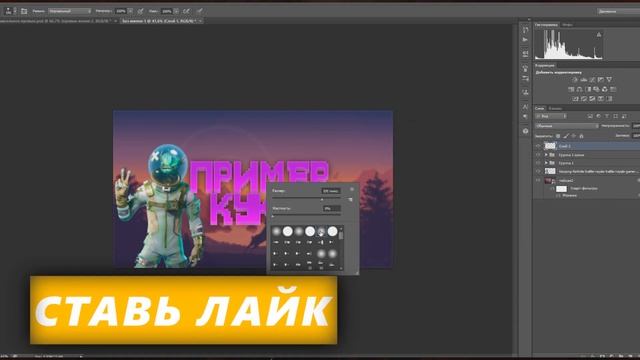Image resolution: width=640 pixels, height=360 pixels.
Task: Expand the second group folder layer
Action: click(x=546, y=163)
